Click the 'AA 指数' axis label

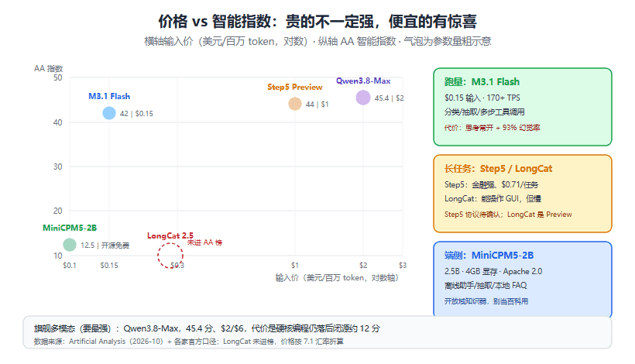pyautogui.click(x=48, y=68)
